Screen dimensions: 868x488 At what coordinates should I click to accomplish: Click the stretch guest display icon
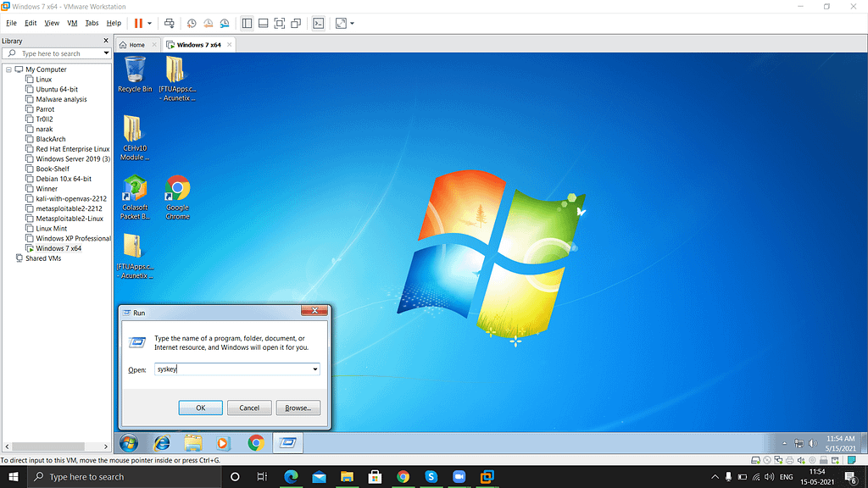(x=341, y=23)
